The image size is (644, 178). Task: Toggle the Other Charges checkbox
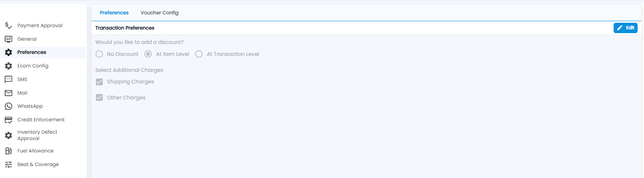(99, 97)
